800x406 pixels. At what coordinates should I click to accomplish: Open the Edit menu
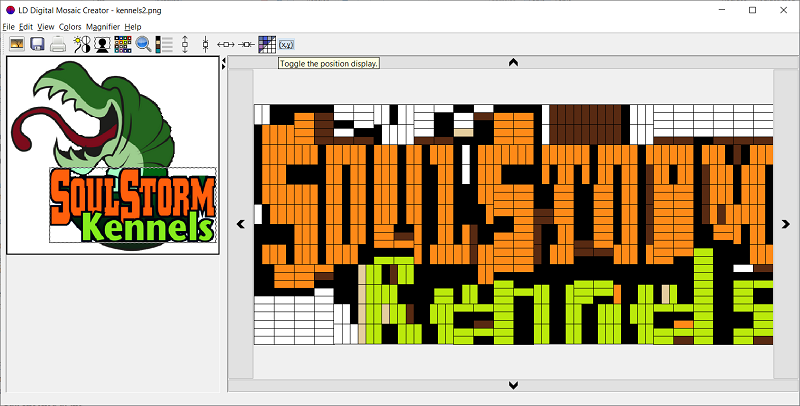click(26, 27)
